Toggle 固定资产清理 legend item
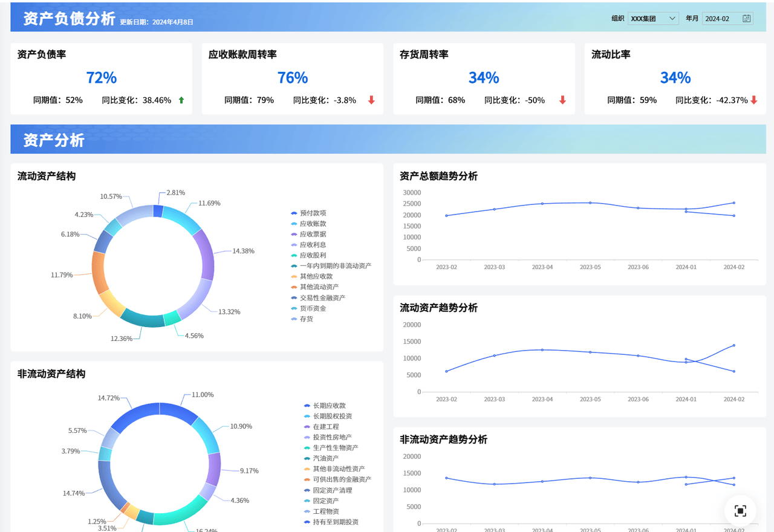774x532 pixels. [328, 490]
